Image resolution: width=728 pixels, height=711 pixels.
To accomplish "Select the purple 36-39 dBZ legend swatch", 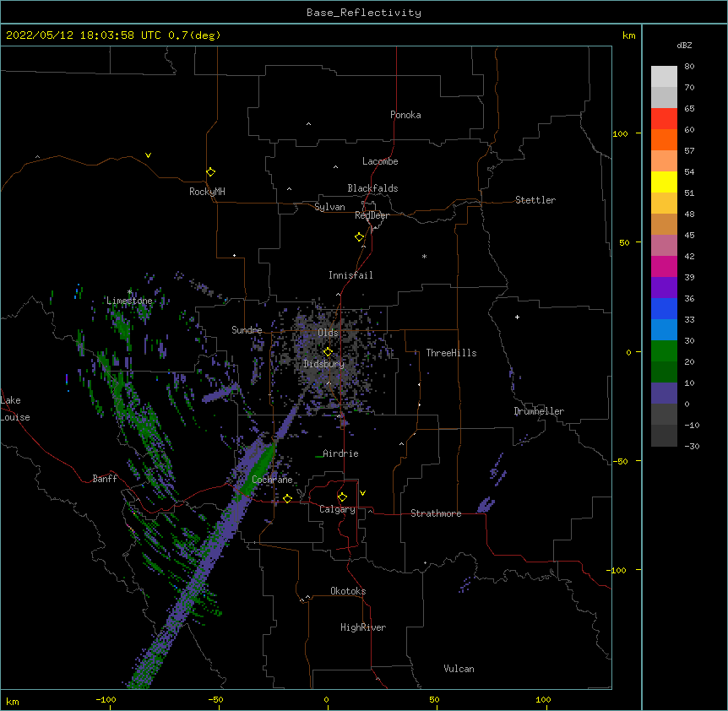I will 664,288.
